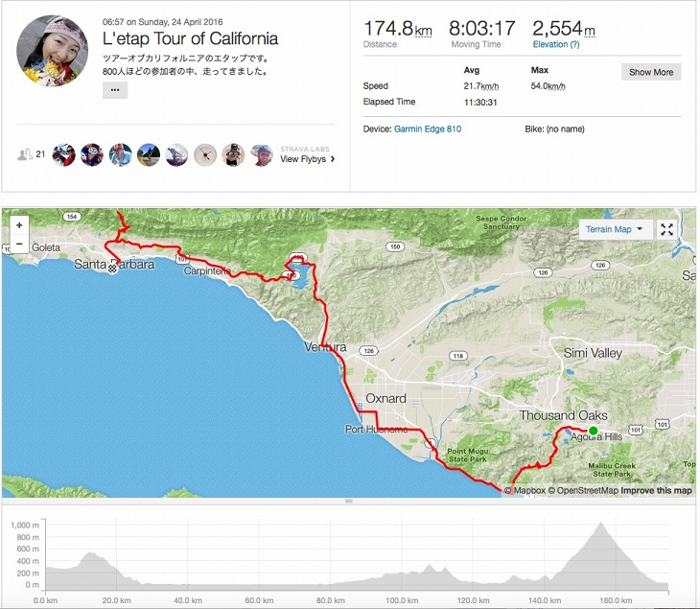Image resolution: width=700 pixels, height=609 pixels.
Task: Open the ellipsis options under activity description
Action: pyautogui.click(x=115, y=90)
